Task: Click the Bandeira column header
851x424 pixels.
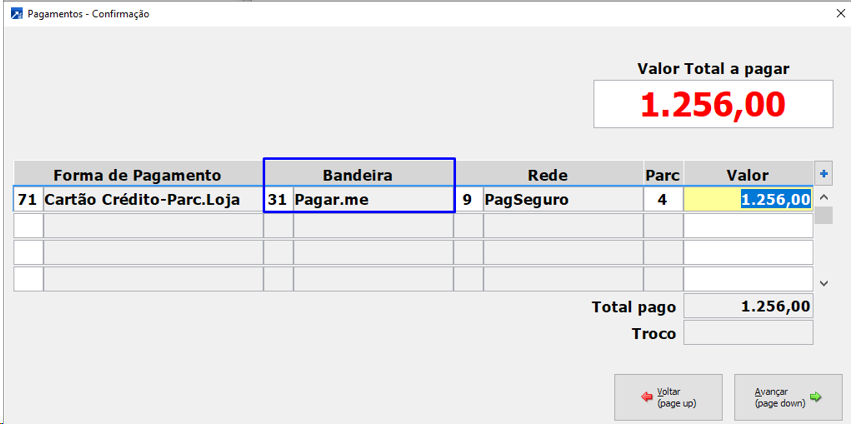Action: tap(357, 174)
